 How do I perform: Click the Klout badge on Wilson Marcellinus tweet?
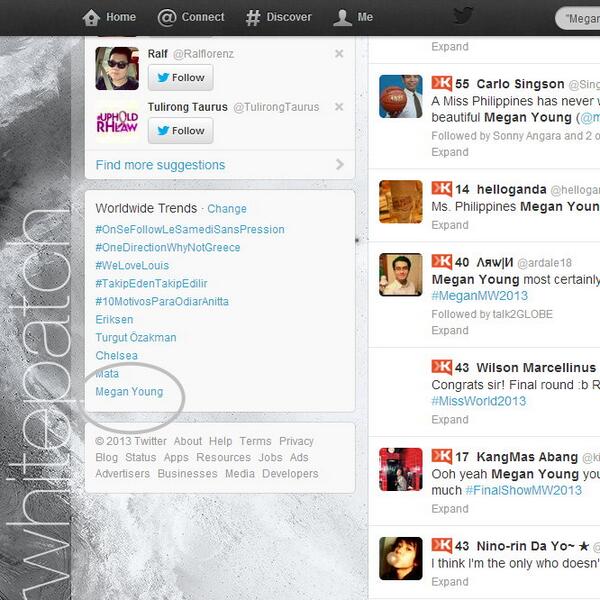pyautogui.click(x=442, y=367)
